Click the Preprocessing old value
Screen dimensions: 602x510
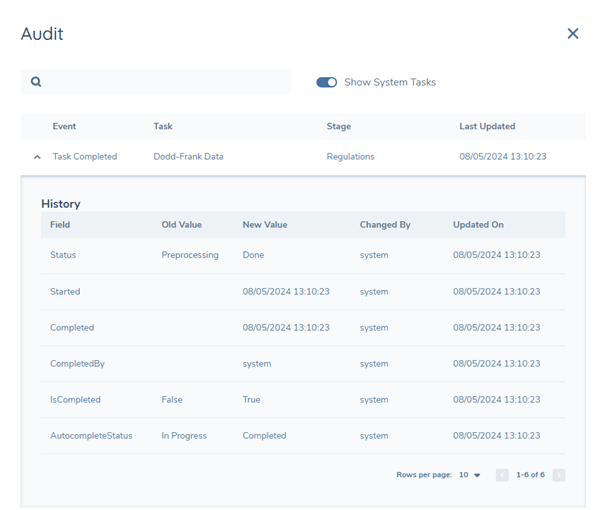click(190, 255)
